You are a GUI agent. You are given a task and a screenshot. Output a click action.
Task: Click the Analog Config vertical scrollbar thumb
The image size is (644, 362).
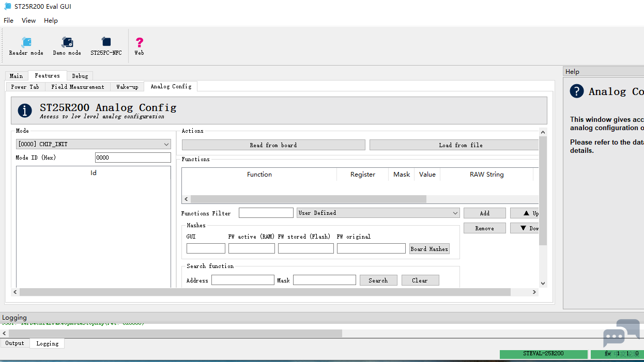(543, 191)
